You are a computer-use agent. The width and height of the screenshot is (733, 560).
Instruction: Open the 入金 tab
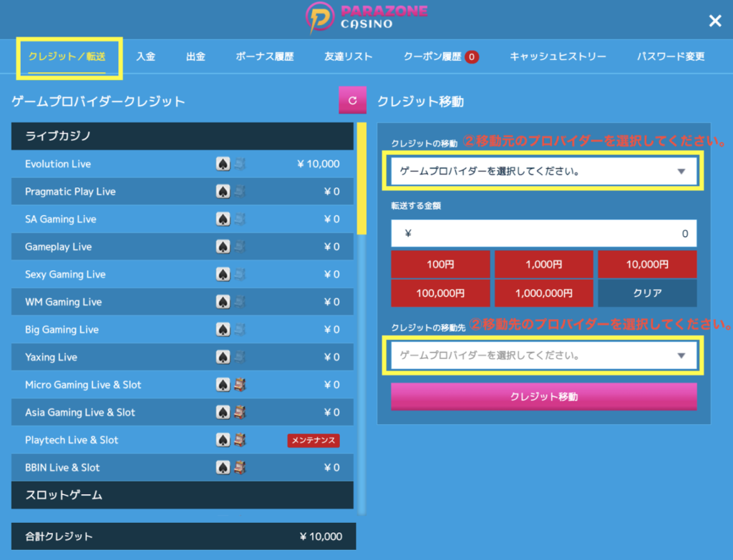(x=145, y=57)
